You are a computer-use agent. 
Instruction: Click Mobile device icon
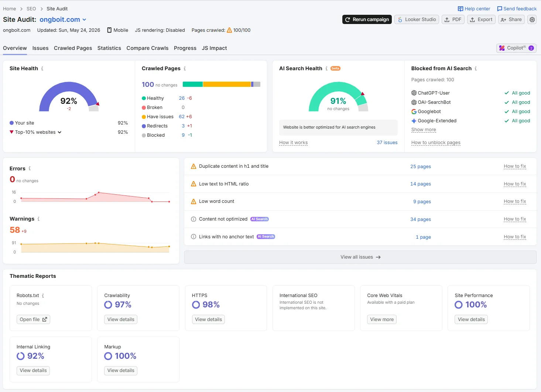(x=109, y=30)
